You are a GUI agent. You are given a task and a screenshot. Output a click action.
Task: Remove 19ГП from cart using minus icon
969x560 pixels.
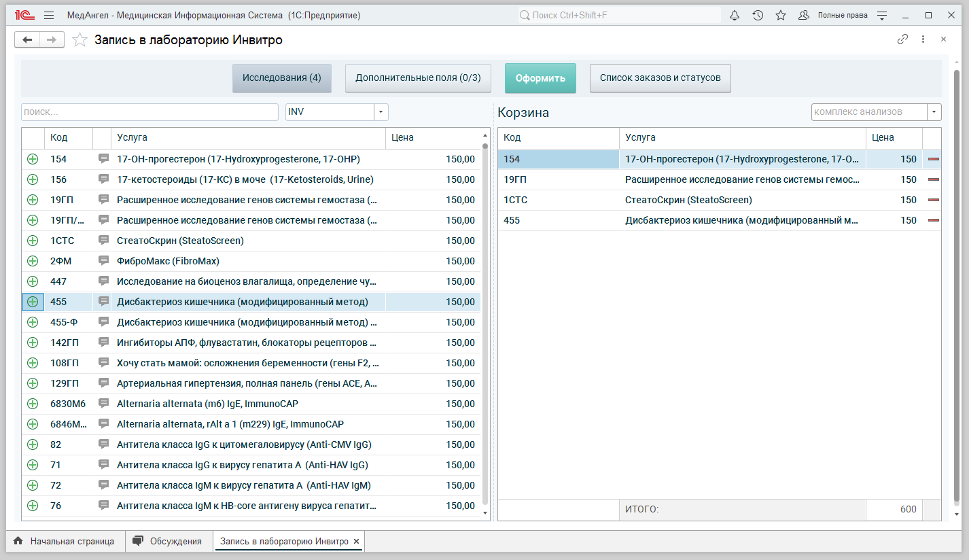tap(933, 179)
